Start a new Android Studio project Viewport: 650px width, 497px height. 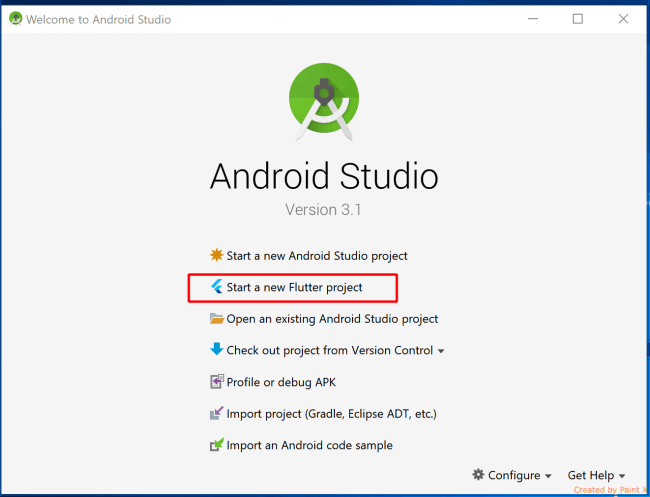pyautogui.click(x=309, y=255)
